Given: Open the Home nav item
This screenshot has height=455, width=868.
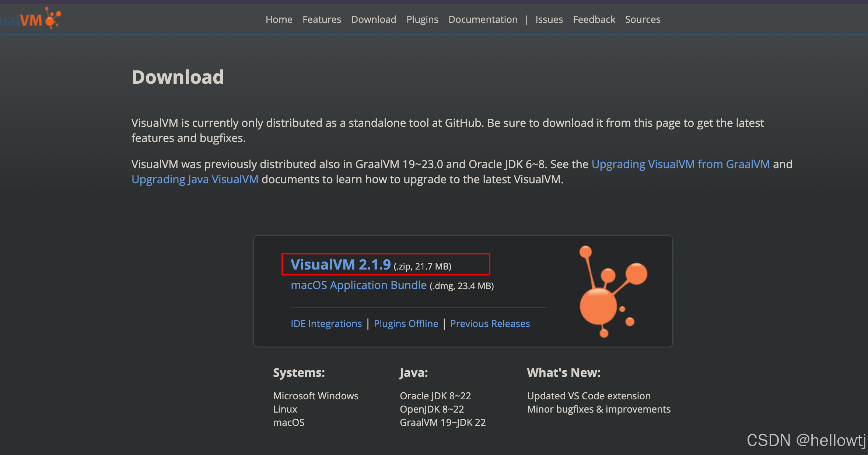Looking at the screenshot, I should coord(279,20).
